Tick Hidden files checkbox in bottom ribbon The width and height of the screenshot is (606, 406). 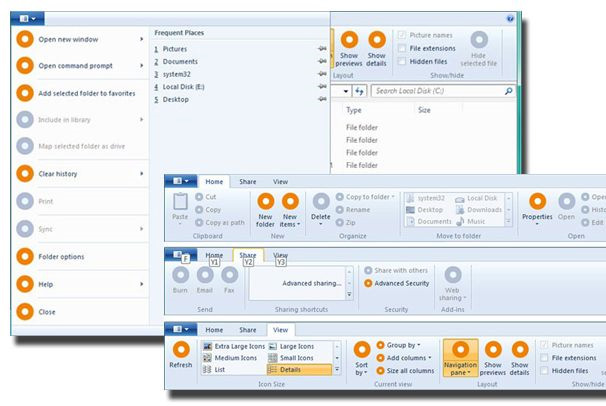(546, 370)
